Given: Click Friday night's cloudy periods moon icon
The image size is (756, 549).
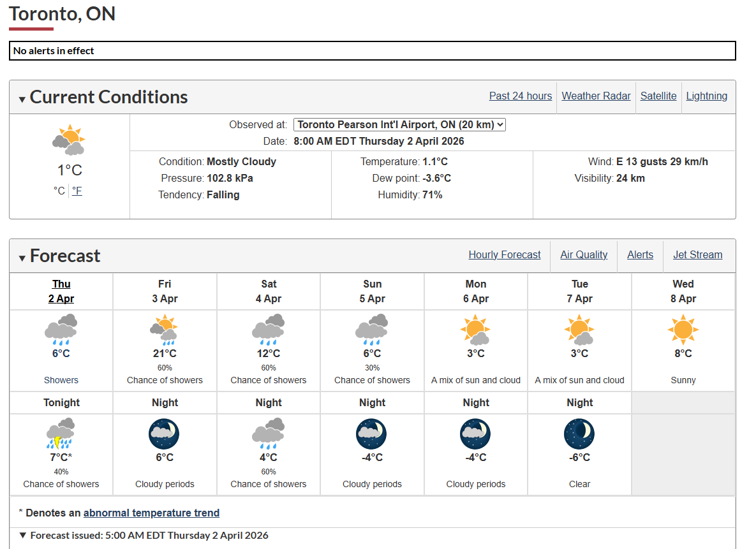Looking at the screenshot, I should pyautogui.click(x=165, y=434).
